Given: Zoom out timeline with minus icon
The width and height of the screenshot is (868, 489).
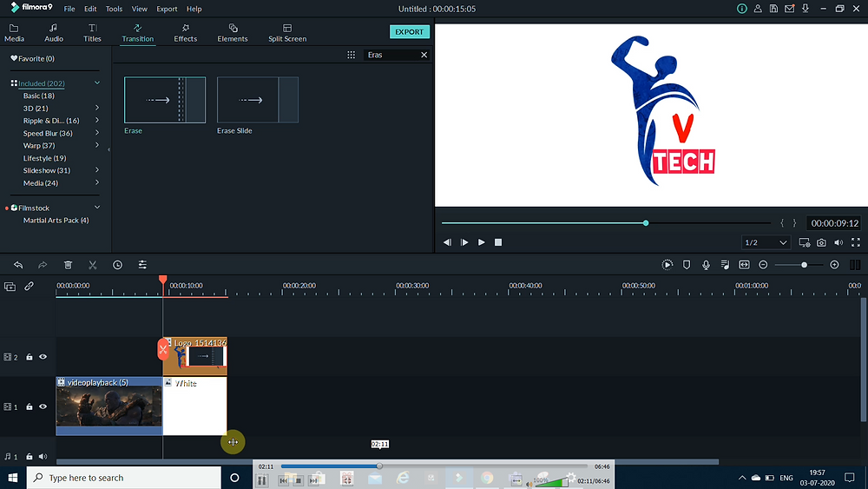Looking at the screenshot, I should pos(763,265).
